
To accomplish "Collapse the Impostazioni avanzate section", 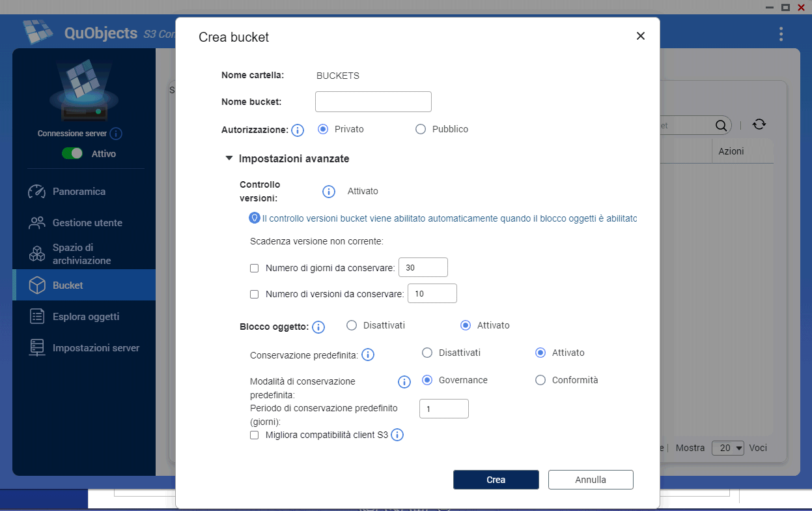I will [229, 158].
